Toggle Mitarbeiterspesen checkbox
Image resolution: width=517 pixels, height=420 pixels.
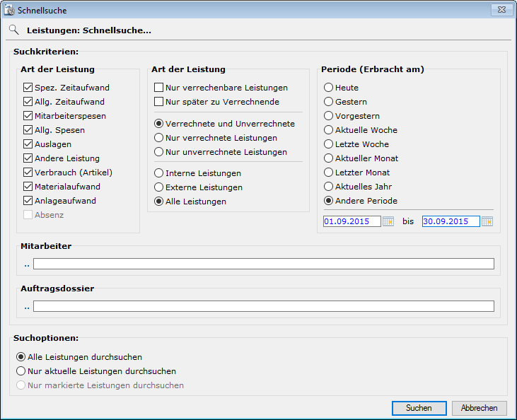click(x=28, y=116)
